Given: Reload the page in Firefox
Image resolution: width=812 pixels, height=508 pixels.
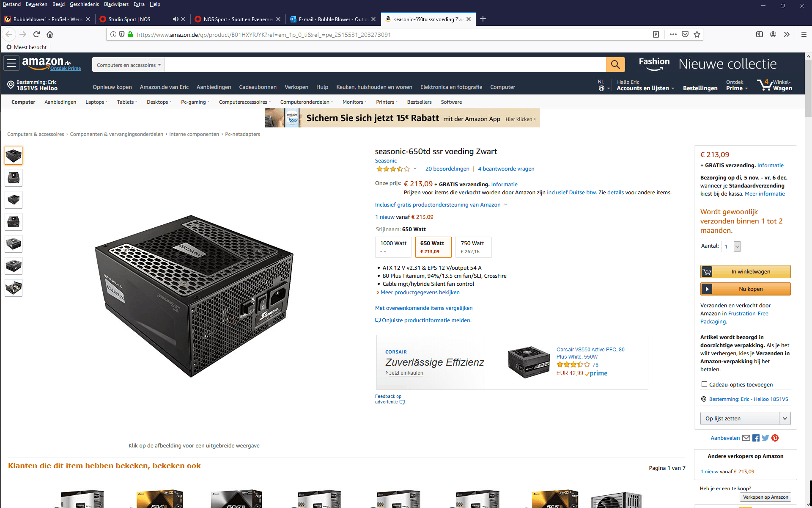Looking at the screenshot, I should [36, 34].
